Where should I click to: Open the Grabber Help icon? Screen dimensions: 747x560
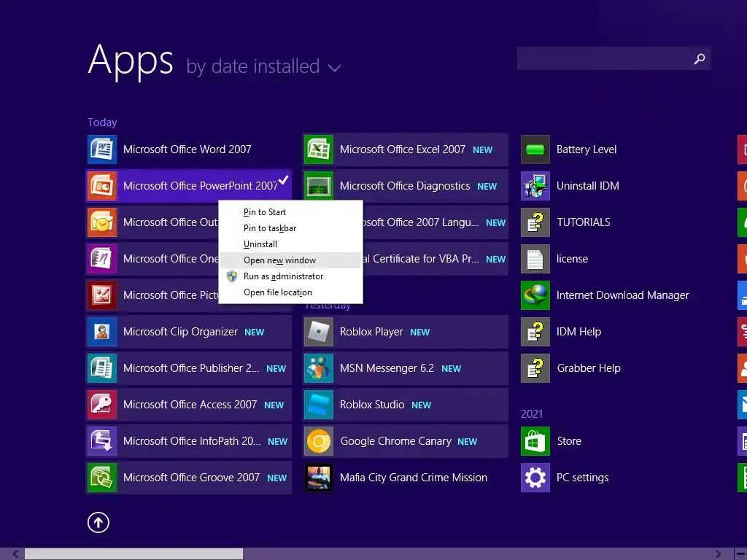(x=535, y=368)
